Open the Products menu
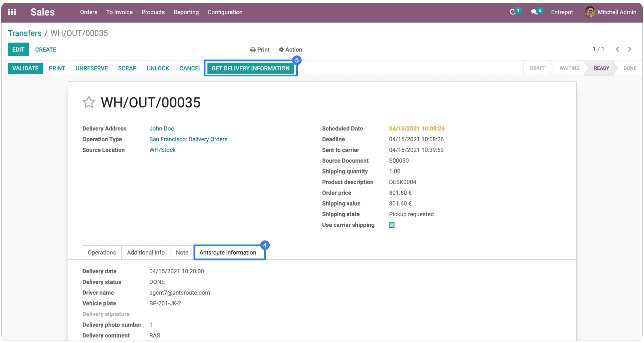644x343 pixels. coord(153,12)
